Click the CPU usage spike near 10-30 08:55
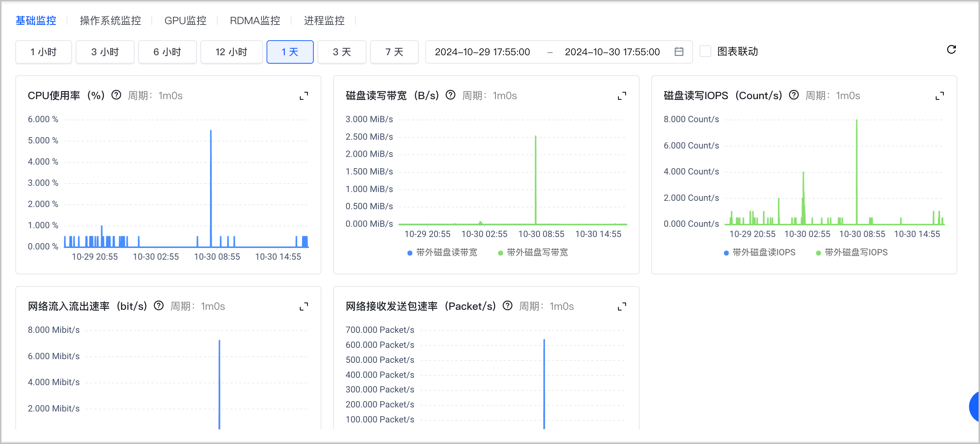The height and width of the screenshot is (444, 980). (211, 188)
